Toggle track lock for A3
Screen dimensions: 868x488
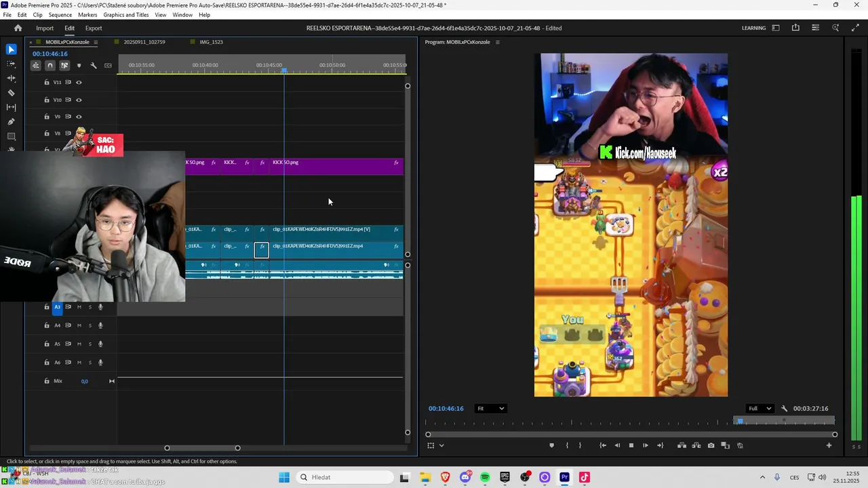pyautogui.click(x=47, y=307)
